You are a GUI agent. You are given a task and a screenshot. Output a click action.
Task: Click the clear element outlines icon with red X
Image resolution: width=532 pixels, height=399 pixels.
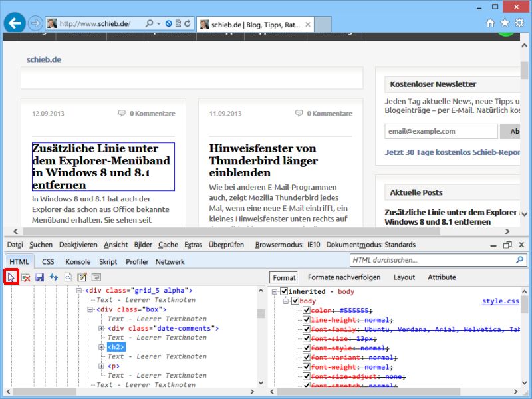(x=26, y=277)
